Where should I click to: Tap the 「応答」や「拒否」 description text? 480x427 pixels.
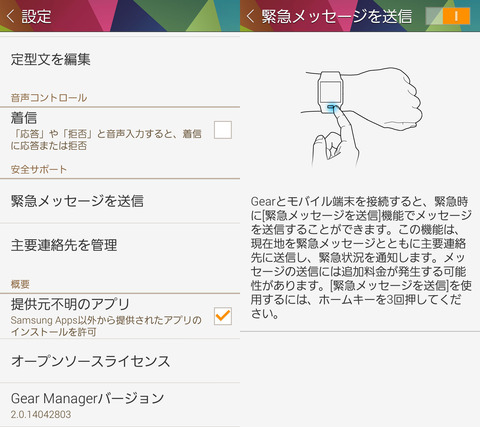(x=106, y=140)
